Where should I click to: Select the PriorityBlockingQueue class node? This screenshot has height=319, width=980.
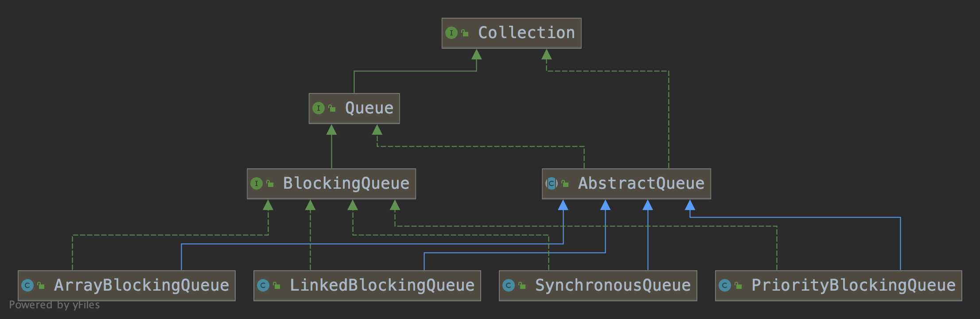coord(839,286)
